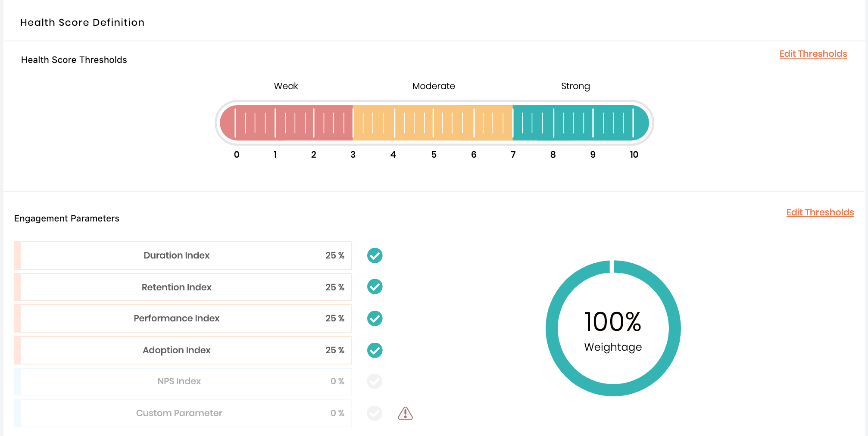Image resolution: width=868 pixels, height=436 pixels.
Task: Click the Weak red threshold segment
Action: [286, 123]
